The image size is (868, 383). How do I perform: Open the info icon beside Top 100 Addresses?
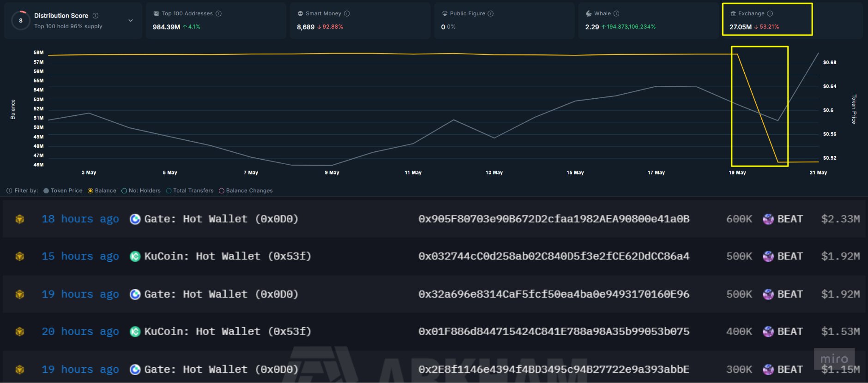(219, 14)
